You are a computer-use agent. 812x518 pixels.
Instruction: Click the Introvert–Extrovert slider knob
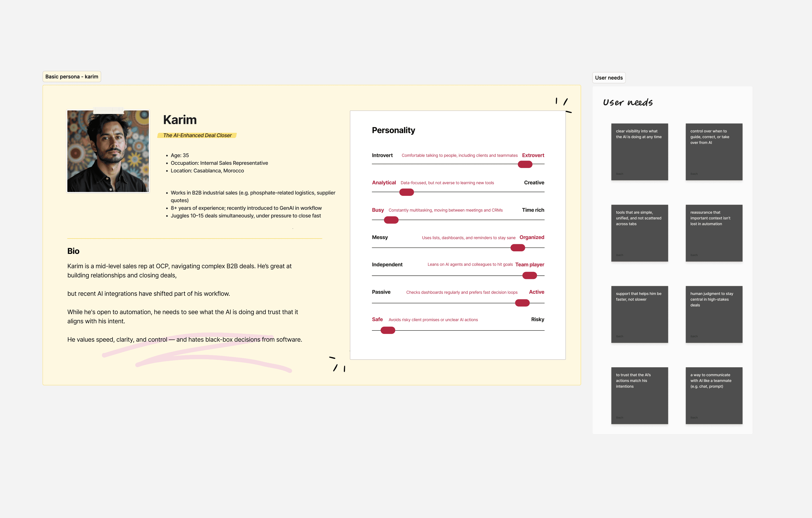click(x=525, y=164)
